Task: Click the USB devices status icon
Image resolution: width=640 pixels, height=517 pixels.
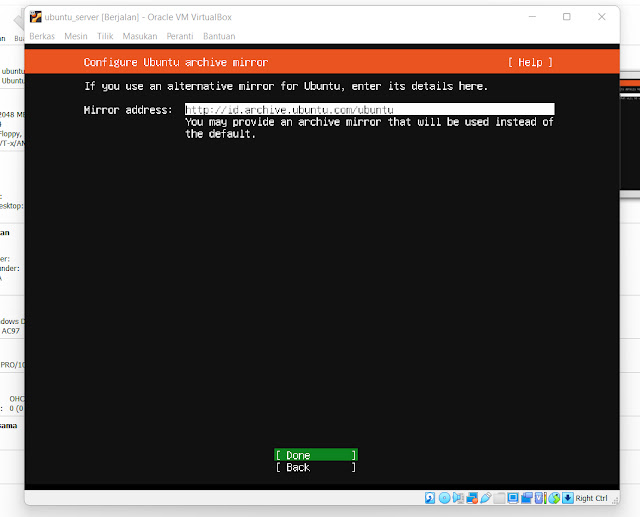Action: pos(486,498)
